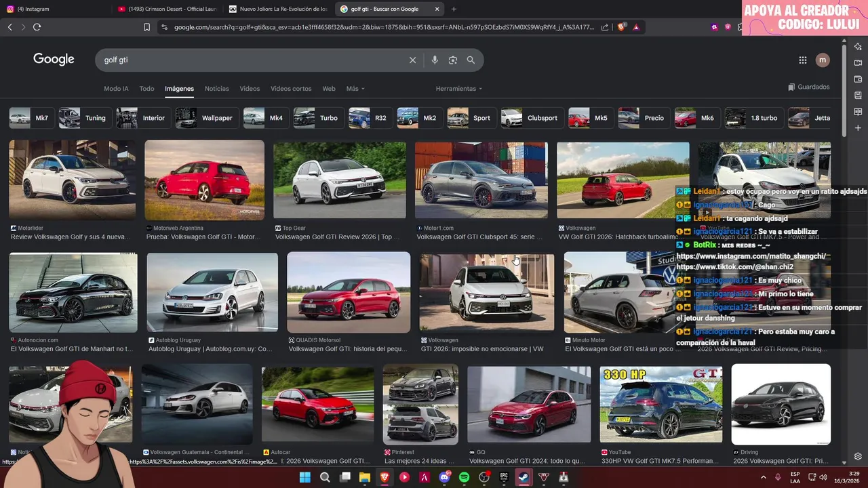Clear the search box with the X icon
This screenshot has height=488, width=868.
[412, 60]
